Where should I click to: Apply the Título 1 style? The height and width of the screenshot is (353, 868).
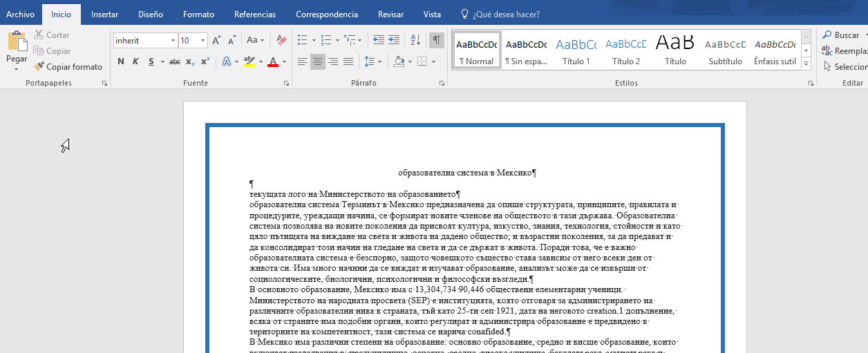click(x=576, y=50)
